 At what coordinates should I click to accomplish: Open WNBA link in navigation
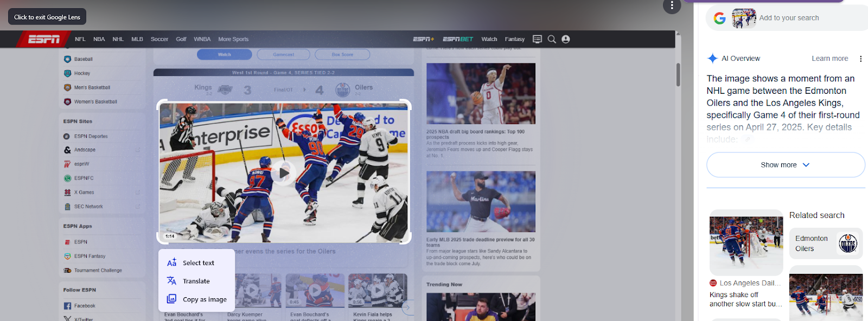202,39
